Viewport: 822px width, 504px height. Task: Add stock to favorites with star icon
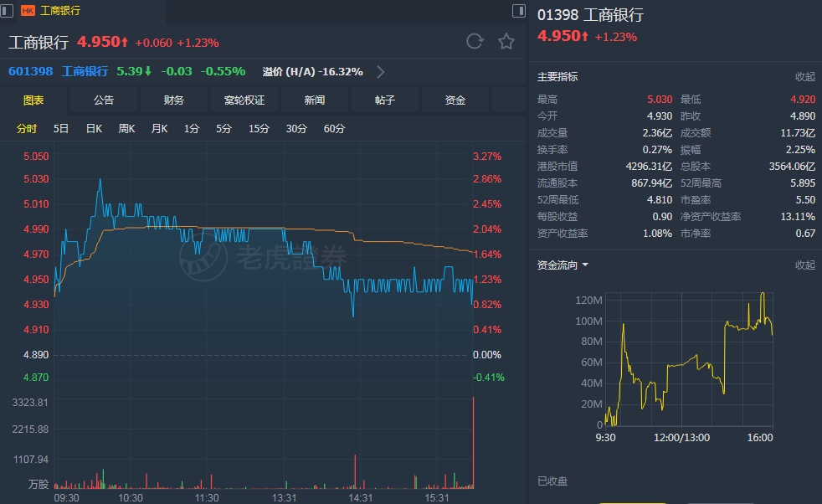pyautogui.click(x=506, y=42)
